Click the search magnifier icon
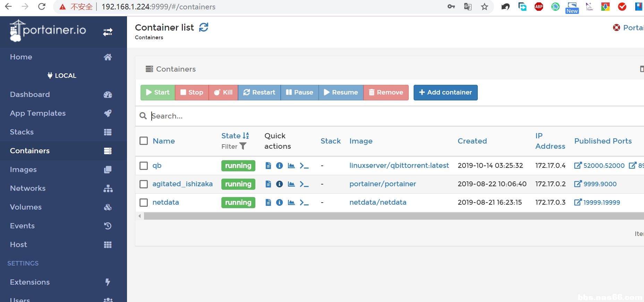The image size is (644, 302). click(x=143, y=116)
